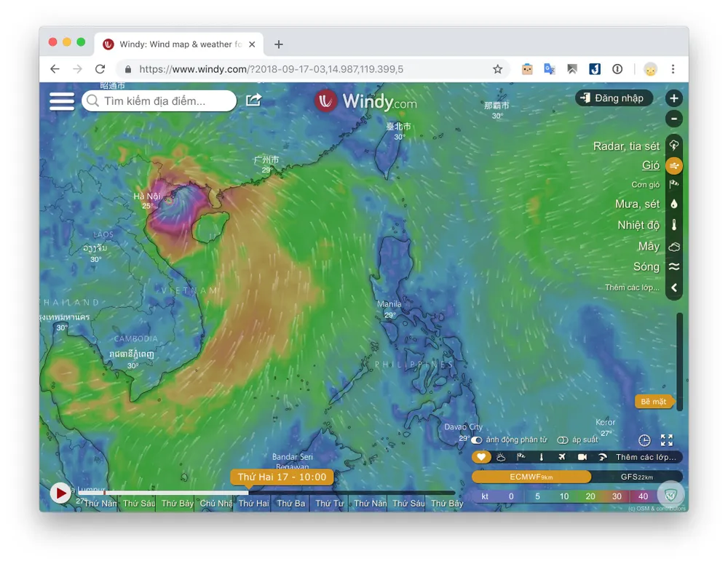This screenshot has height=564, width=728.
Task: Click the share icon next to search
Action: 253,100
